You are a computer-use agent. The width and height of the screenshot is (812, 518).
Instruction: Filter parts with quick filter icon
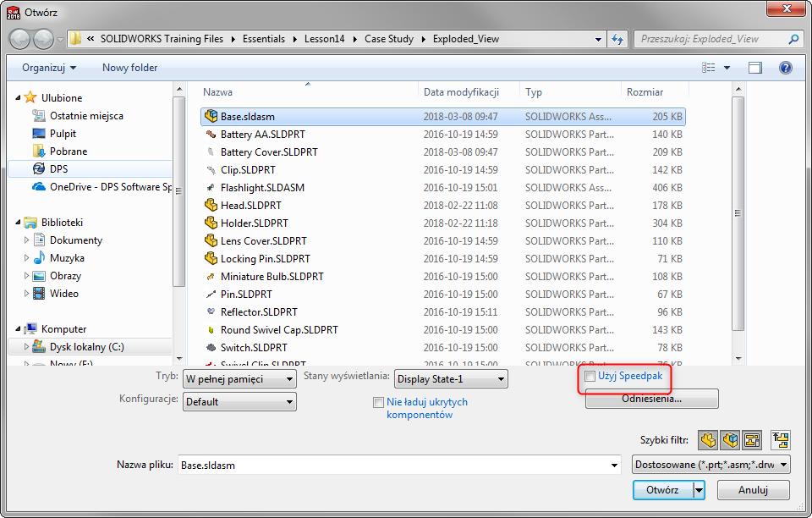pyautogui.click(x=709, y=440)
